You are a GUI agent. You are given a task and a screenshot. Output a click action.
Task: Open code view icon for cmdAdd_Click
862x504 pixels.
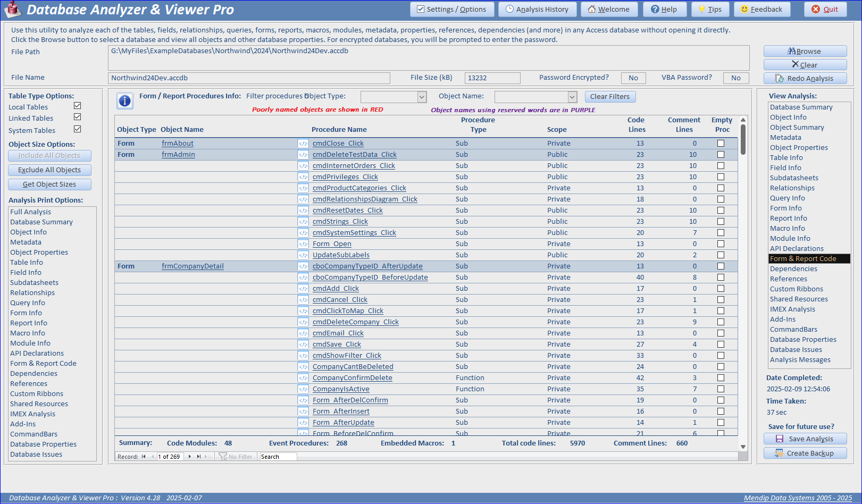303,289
